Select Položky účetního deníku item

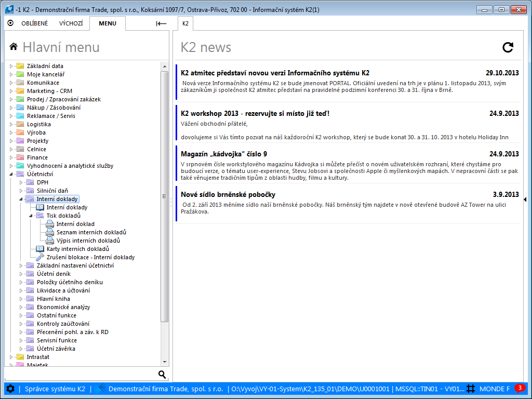(70, 282)
